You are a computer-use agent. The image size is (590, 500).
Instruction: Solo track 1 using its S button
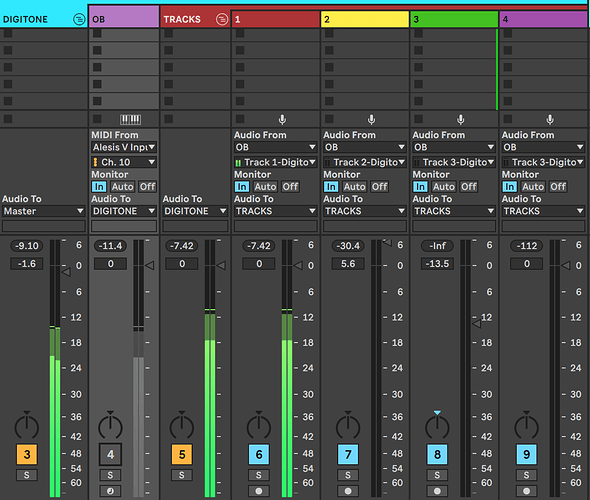(259, 475)
